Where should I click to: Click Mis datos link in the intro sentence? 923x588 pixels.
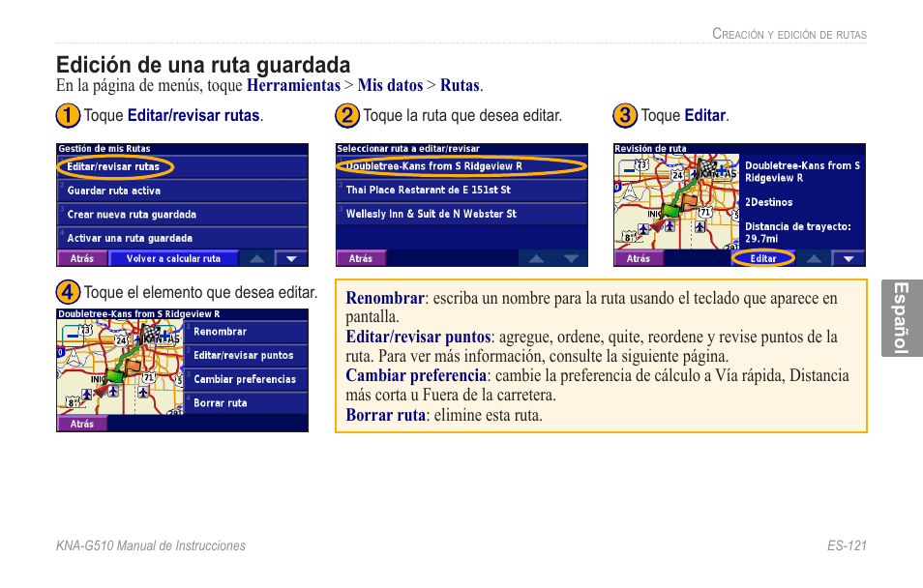point(390,85)
